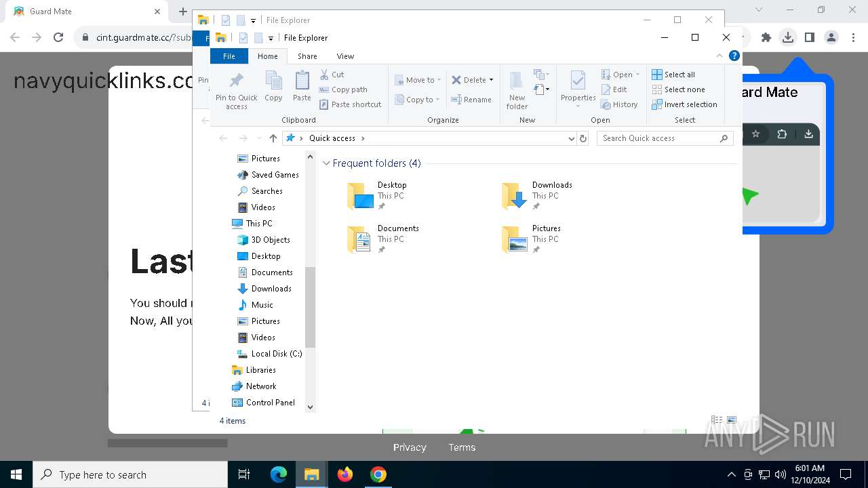Open Windows Start menu

click(16, 474)
